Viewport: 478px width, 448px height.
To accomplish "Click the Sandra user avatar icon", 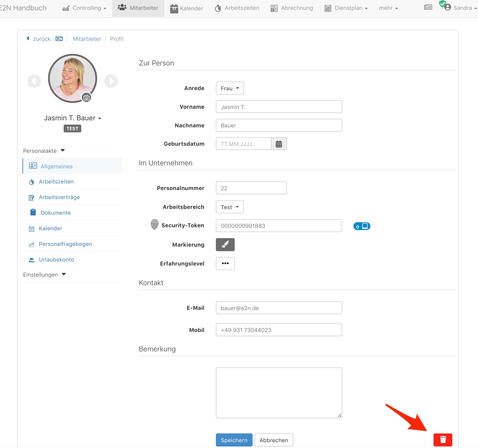I will coord(448,7).
